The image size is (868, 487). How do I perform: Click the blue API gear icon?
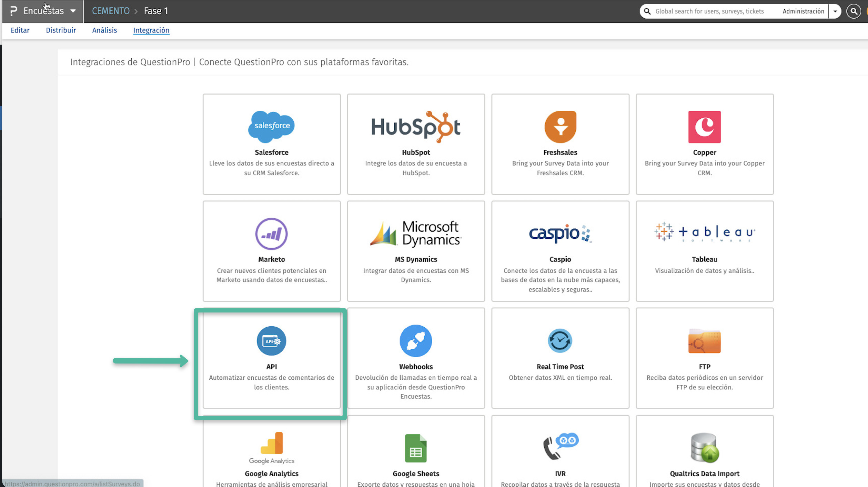click(x=271, y=341)
